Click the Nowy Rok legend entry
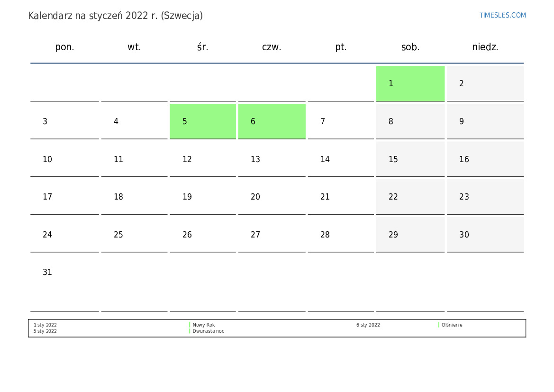 click(204, 325)
